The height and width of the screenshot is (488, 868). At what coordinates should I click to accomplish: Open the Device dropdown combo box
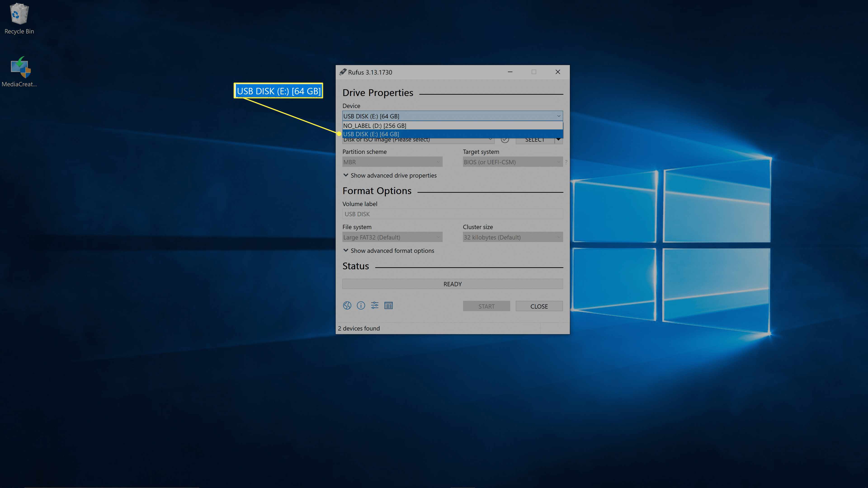453,116
